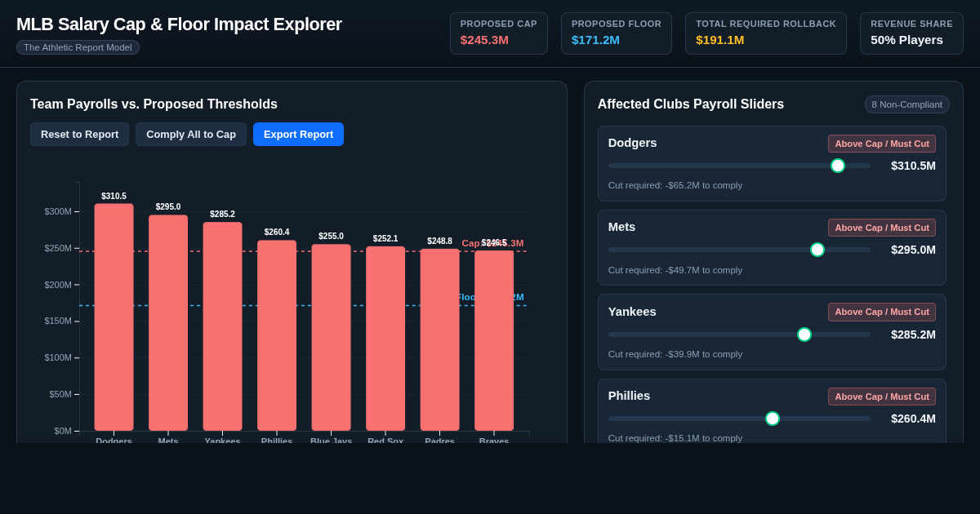Click the Dodgers club name in slider card

click(633, 143)
